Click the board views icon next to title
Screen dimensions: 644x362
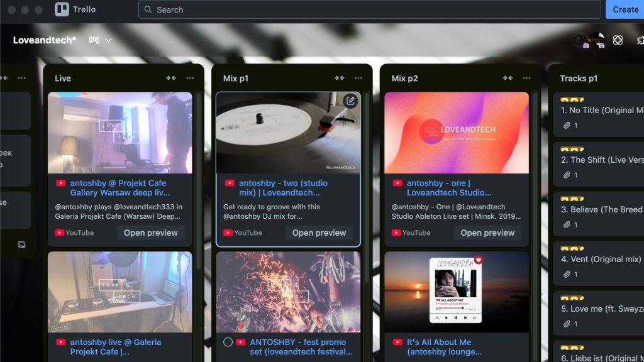tap(94, 40)
